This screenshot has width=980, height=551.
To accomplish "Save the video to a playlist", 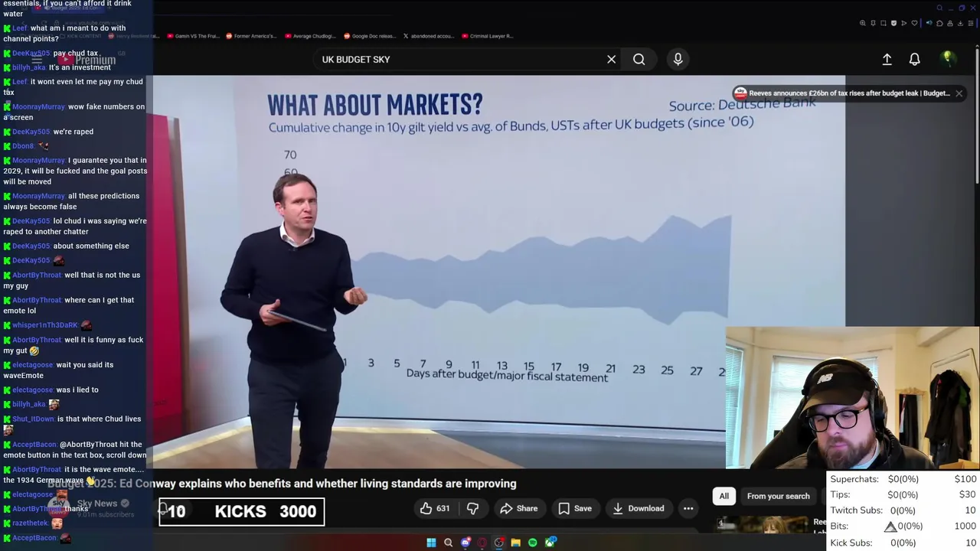I will tap(575, 508).
